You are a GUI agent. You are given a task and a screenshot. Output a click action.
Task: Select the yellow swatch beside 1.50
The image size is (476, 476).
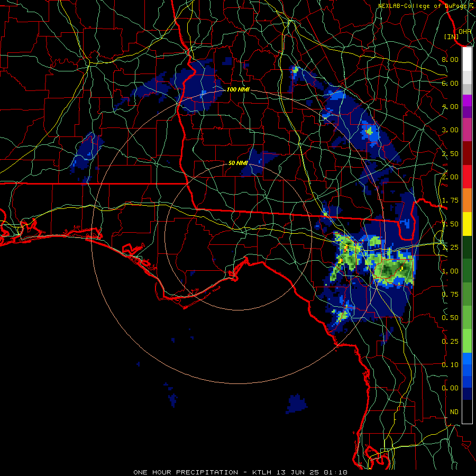coord(467,224)
